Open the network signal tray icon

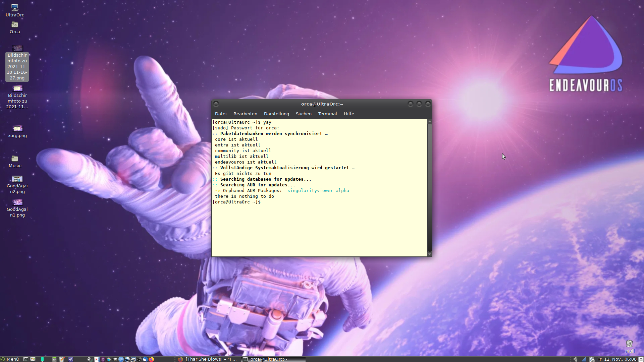click(x=584, y=359)
